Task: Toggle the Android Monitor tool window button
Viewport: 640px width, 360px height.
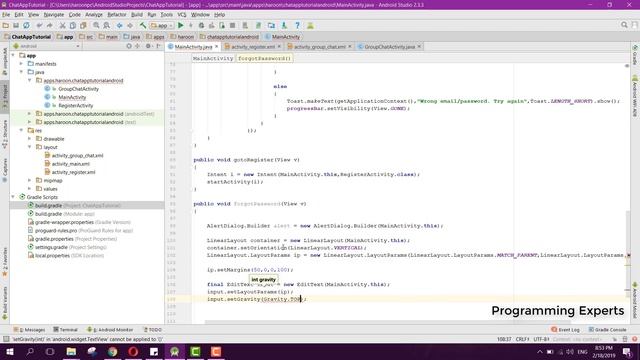Action: (110, 329)
